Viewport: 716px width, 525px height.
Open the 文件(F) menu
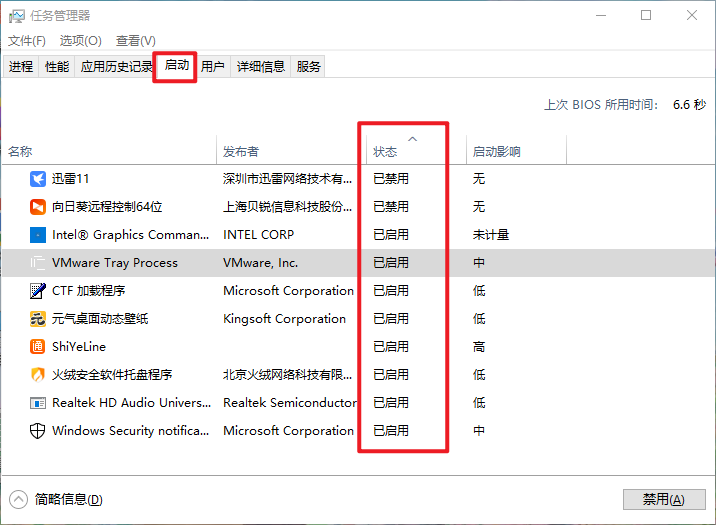[x=26, y=41]
